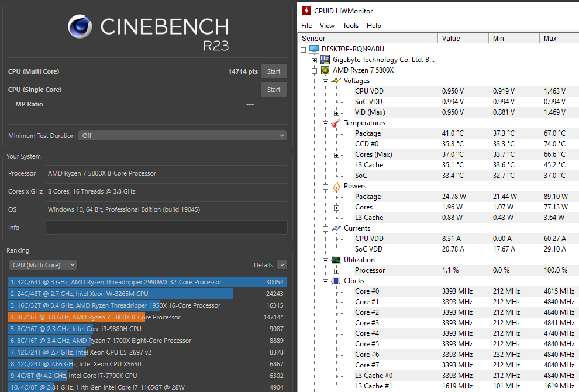Screen dimensions: 579x392
Task: Start the CPU Single Core test
Action: click(x=274, y=90)
